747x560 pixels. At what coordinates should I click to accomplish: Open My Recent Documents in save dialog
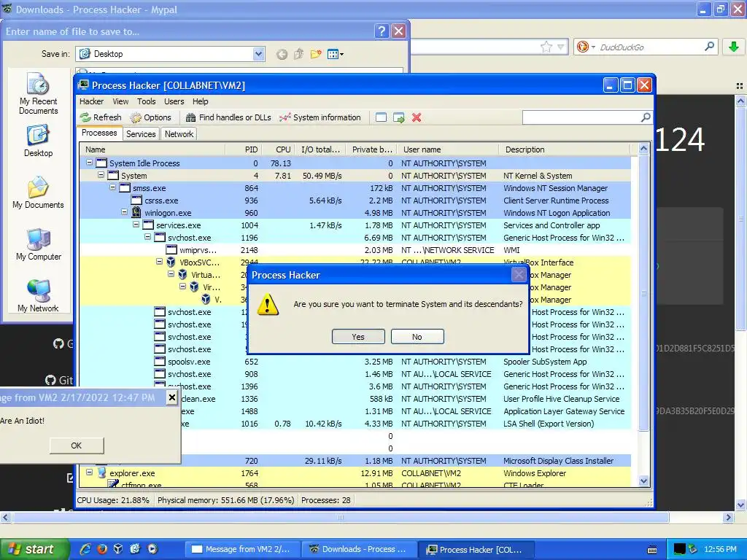coord(38,93)
